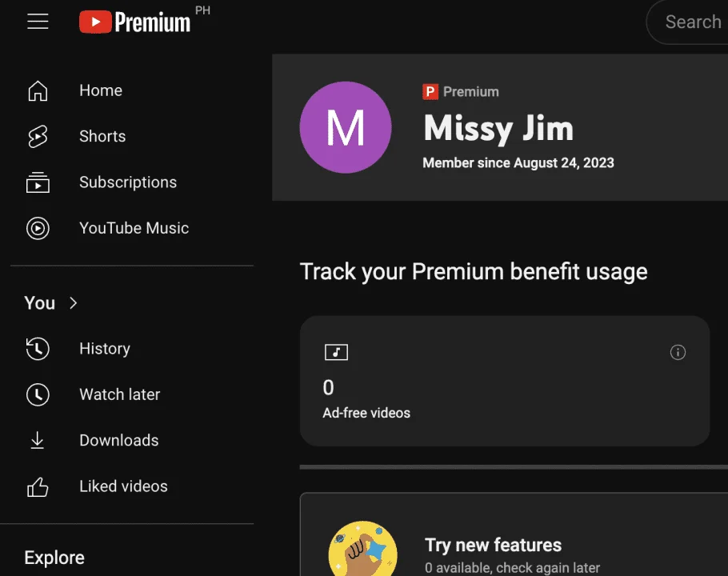Click the Premium label beside P badge
The image size is (728, 576).
click(470, 92)
